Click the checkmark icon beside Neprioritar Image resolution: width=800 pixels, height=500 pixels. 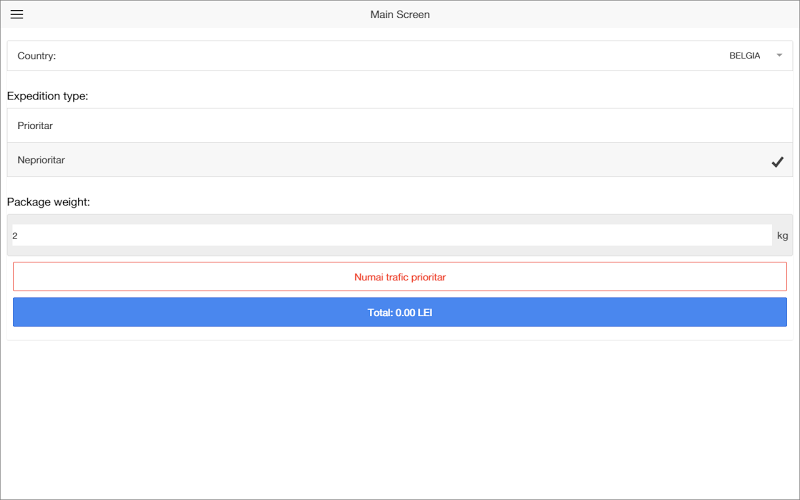pos(777,162)
